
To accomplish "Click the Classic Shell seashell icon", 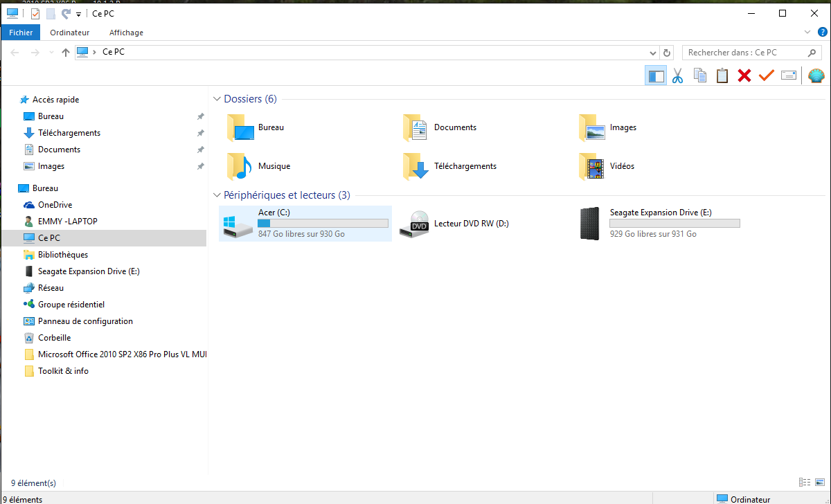I will point(816,75).
